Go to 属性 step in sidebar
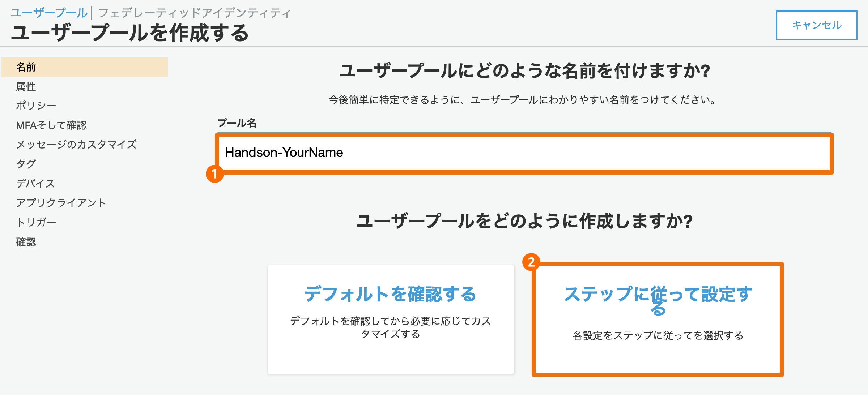 (26, 86)
